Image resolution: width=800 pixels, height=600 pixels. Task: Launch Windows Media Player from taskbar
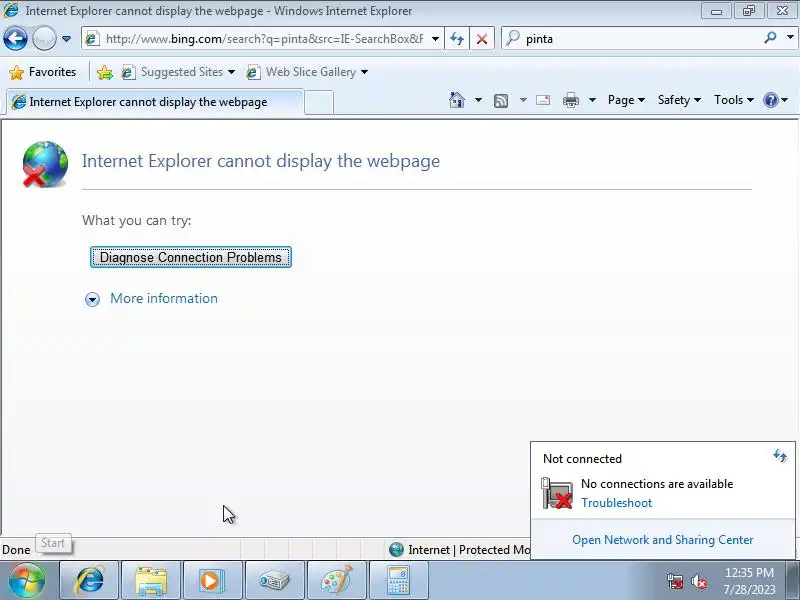(x=213, y=581)
